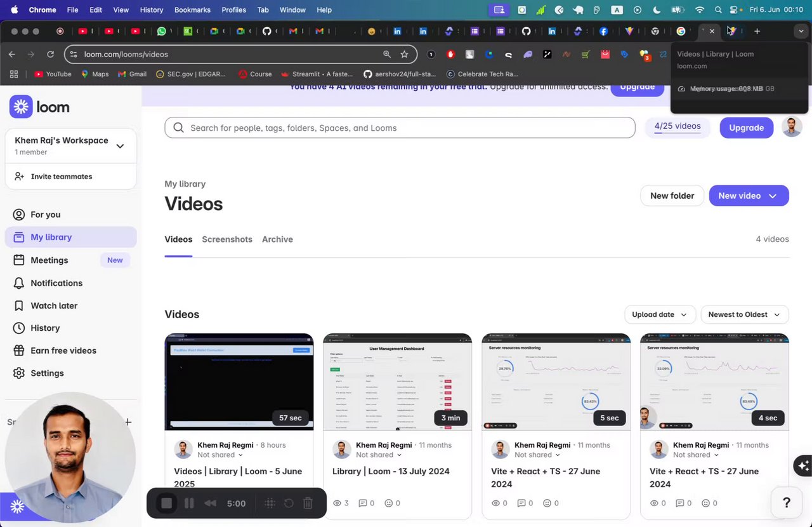This screenshot has height=527, width=812.
Task: Delete the recording with the trash icon
Action: pyautogui.click(x=308, y=504)
